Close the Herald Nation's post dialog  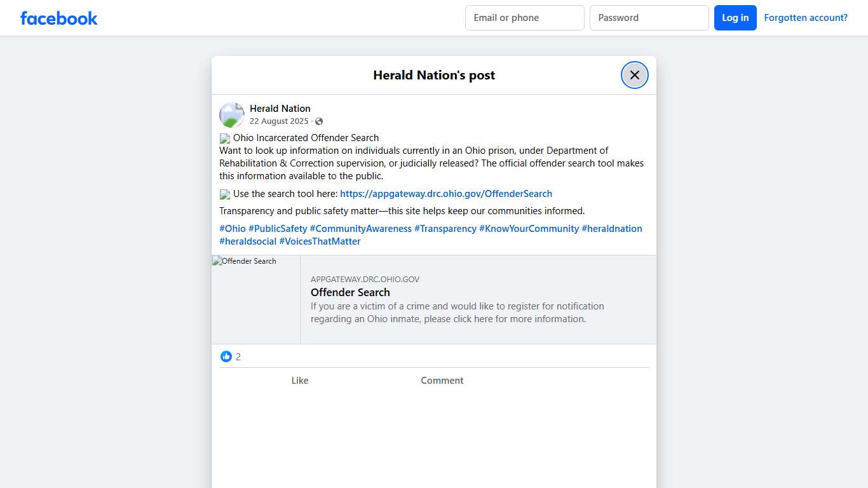634,74
